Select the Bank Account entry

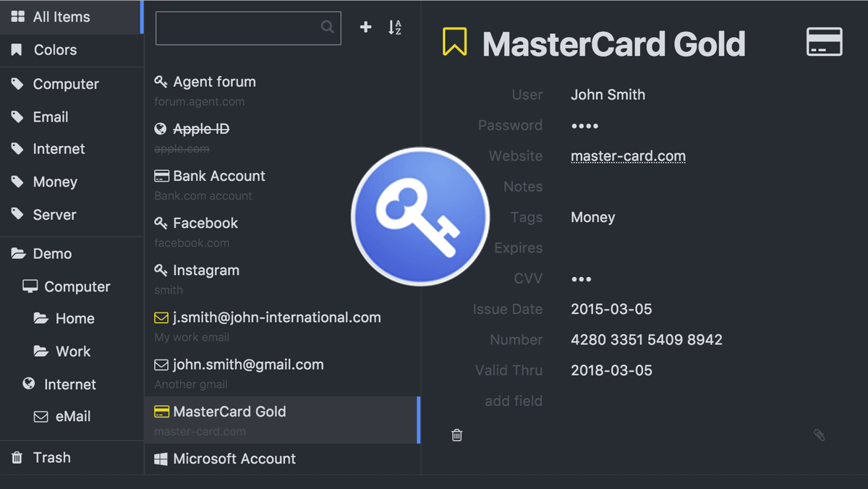[282, 184]
